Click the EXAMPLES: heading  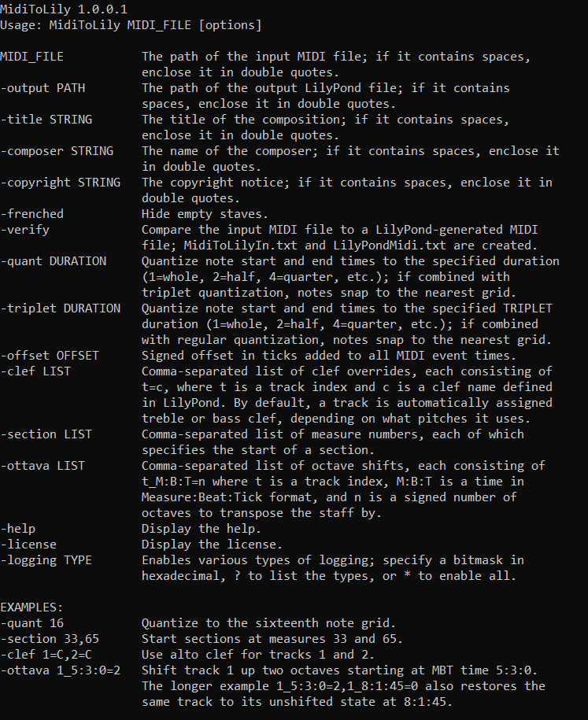[x=31, y=607]
